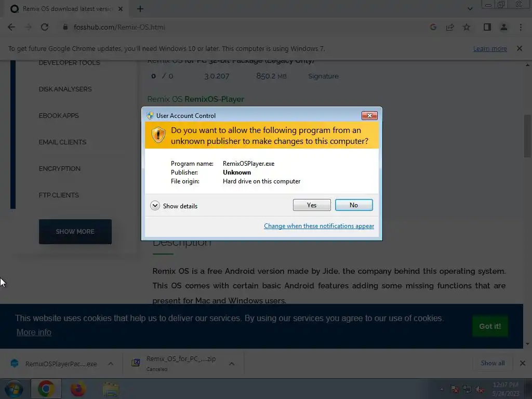Click Chrome icon in taskbar
The height and width of the screenshot is (399, 532).
click(46, 389)
